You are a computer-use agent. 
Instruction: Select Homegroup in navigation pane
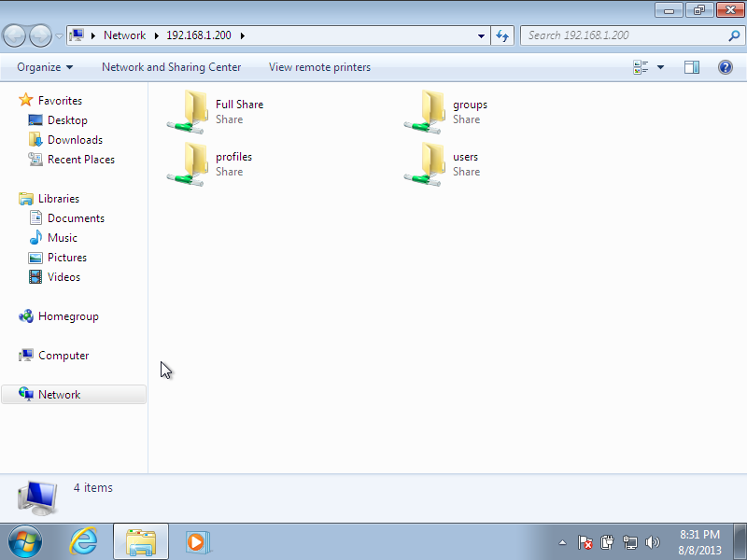[68, 315]
